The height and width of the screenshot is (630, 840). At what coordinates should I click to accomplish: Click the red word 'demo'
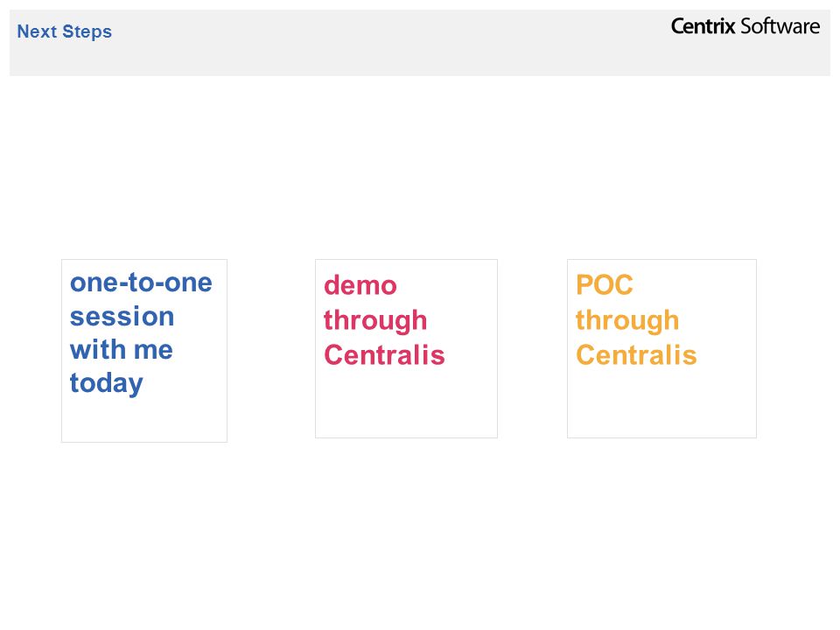point(360,285)
